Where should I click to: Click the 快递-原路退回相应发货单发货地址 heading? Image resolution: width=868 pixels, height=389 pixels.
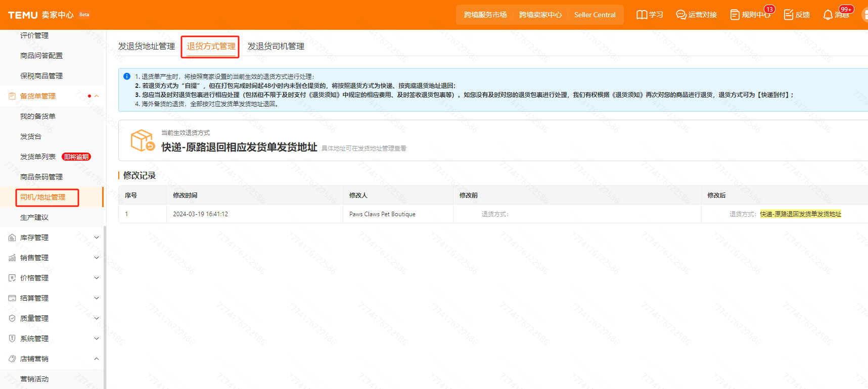[x=239, y=147]
